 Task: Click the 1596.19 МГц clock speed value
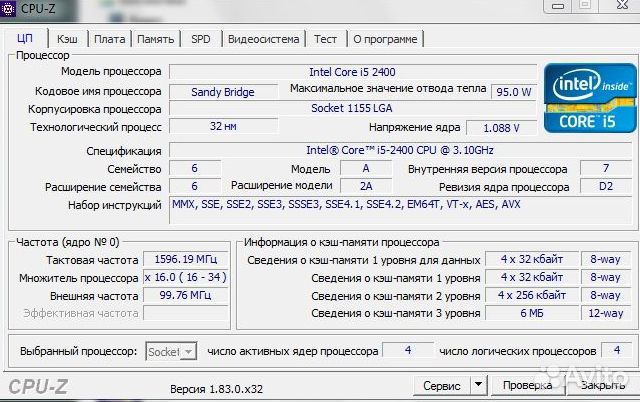[x=186, y=260]
